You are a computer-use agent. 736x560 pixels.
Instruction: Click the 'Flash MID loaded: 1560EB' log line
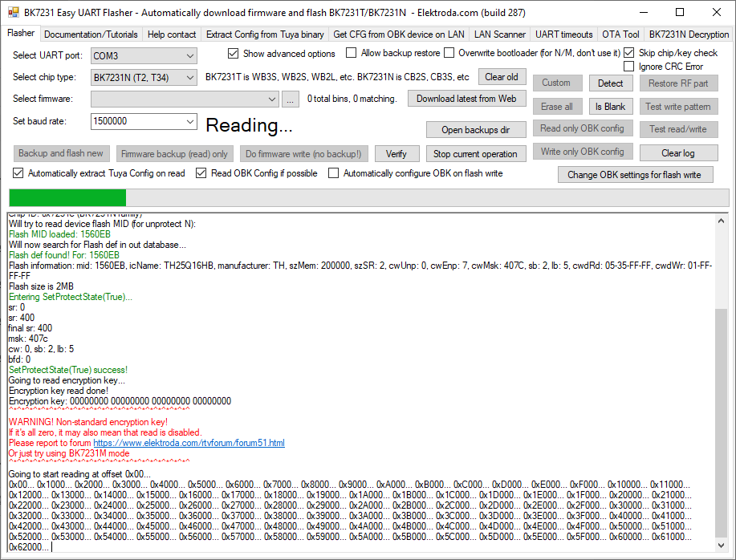59,234
